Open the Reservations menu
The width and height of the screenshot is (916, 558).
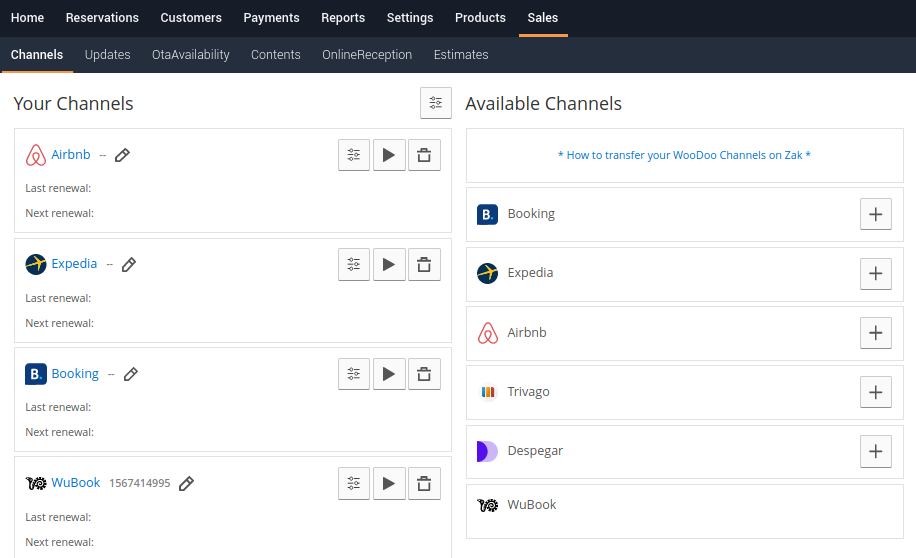tap(102, 18)
